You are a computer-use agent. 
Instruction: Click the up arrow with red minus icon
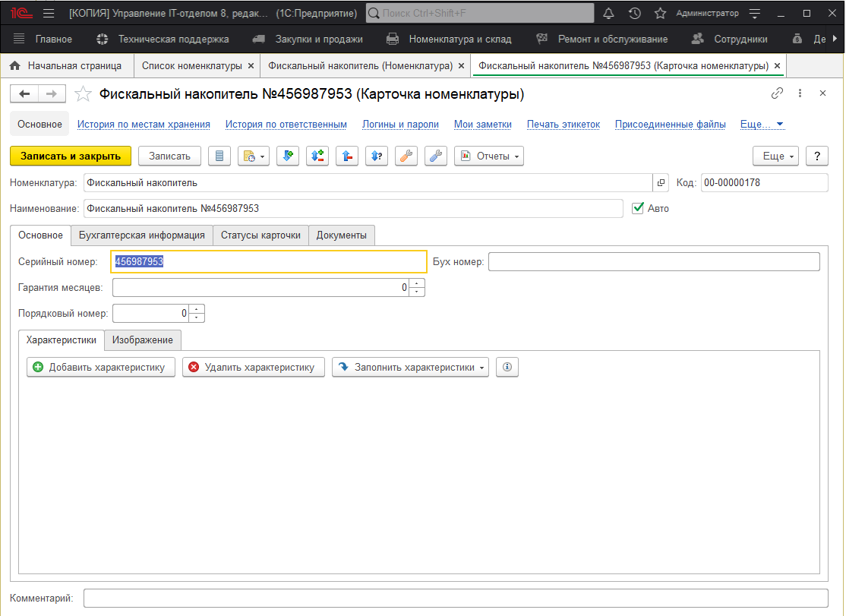click(x=347, y=156)
